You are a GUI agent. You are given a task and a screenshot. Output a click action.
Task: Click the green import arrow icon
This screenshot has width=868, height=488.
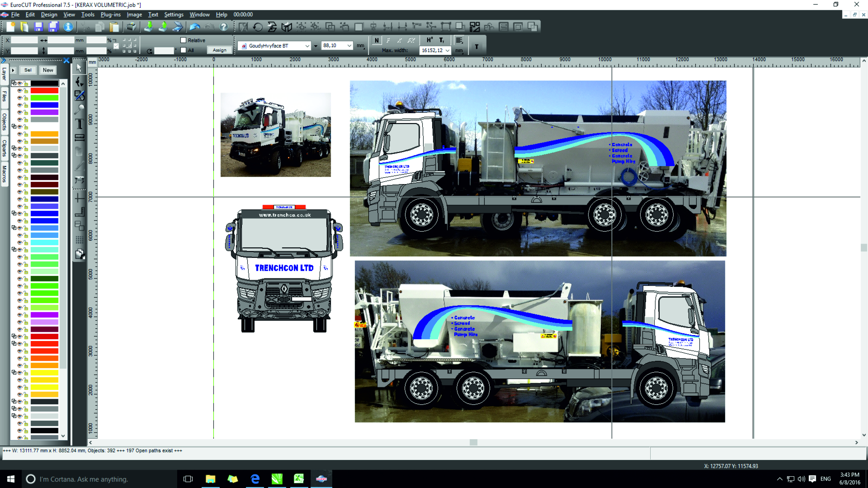coord(148,26)
